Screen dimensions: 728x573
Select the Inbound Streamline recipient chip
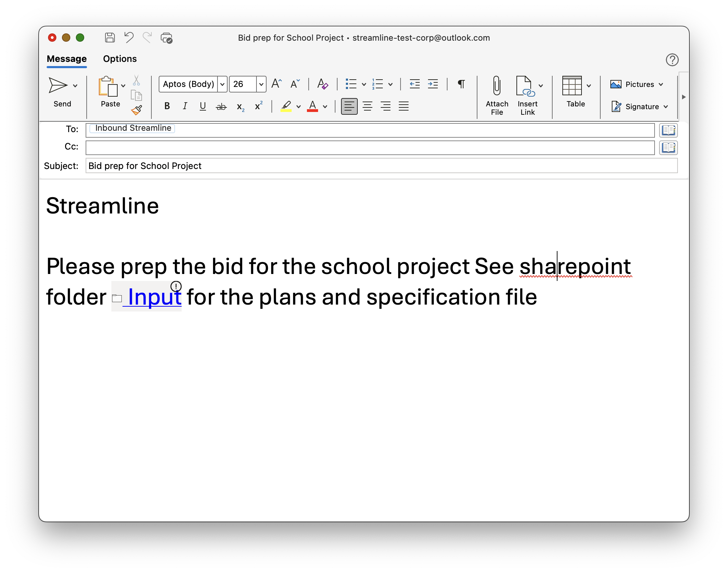pyautogui.click(x=133, y=128)
